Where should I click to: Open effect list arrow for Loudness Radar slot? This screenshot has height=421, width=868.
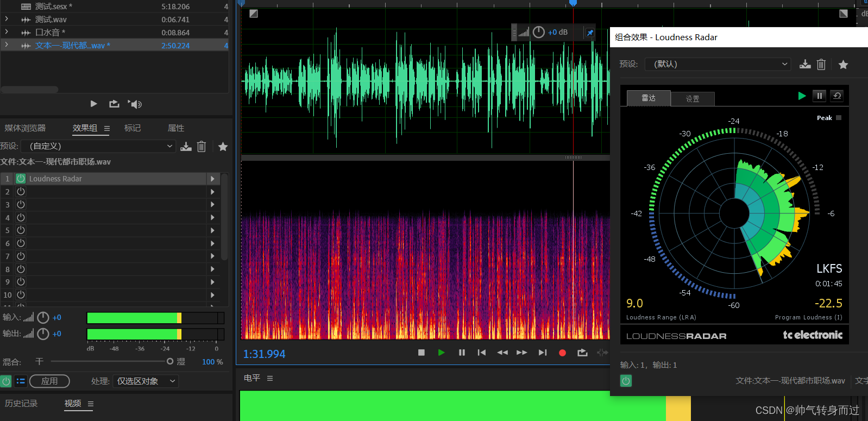click(213, 178)
